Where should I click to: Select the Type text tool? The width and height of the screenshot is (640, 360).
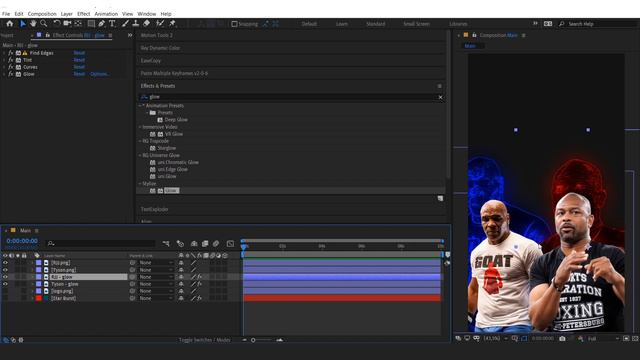(x=112, y=24)
